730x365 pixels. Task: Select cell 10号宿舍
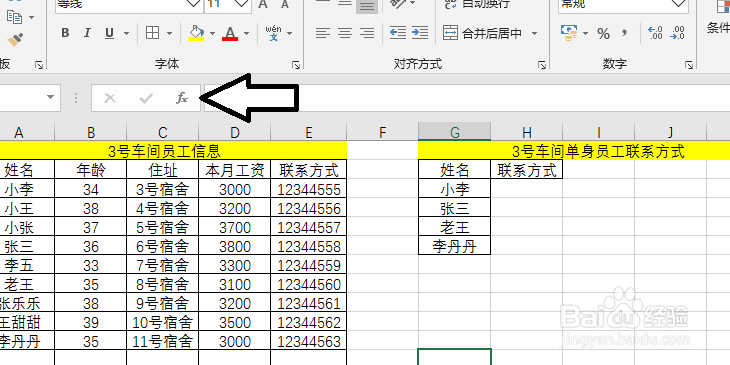coord(162,322)
